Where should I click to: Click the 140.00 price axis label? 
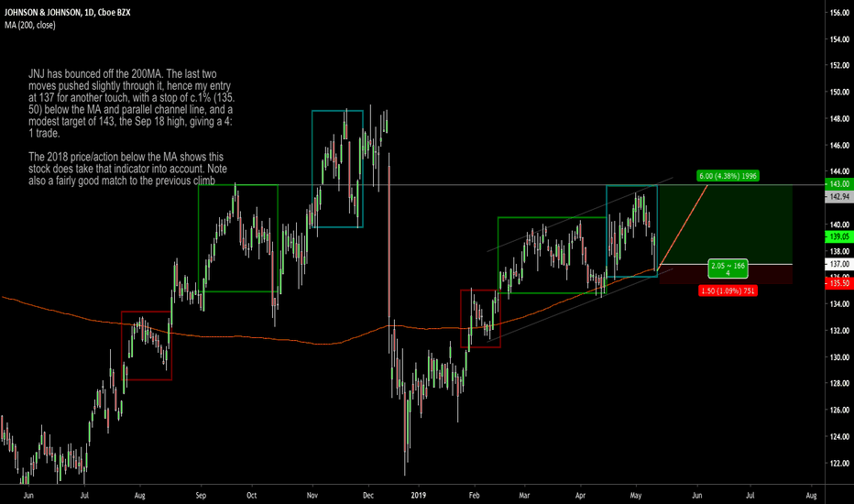pos(839,225)
